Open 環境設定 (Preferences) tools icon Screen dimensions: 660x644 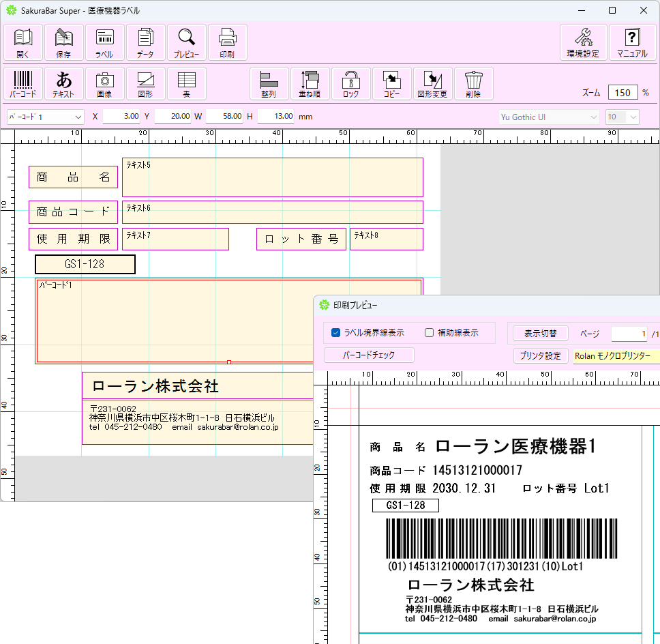tap(584, 42)
